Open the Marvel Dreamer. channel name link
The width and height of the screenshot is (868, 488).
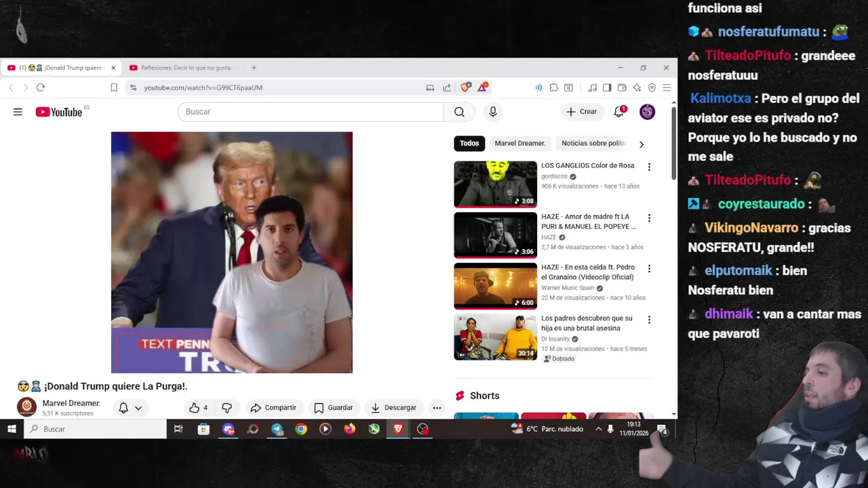tap(71, 403)
